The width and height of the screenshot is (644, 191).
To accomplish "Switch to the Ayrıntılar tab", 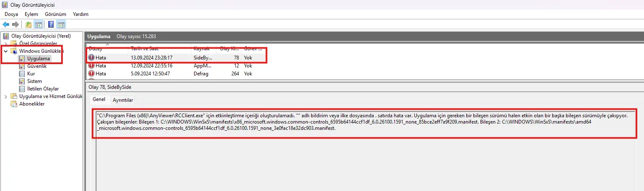I will [123, 100].
